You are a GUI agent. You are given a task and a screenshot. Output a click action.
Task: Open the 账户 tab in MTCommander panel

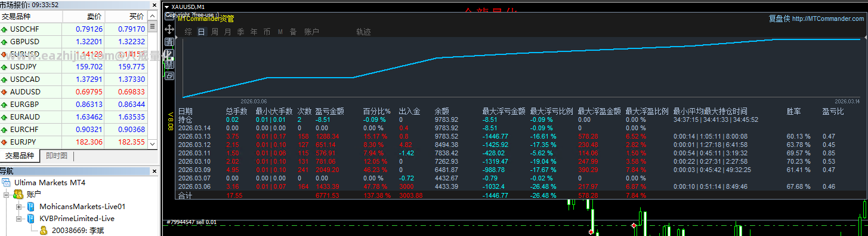click(311, 32)
